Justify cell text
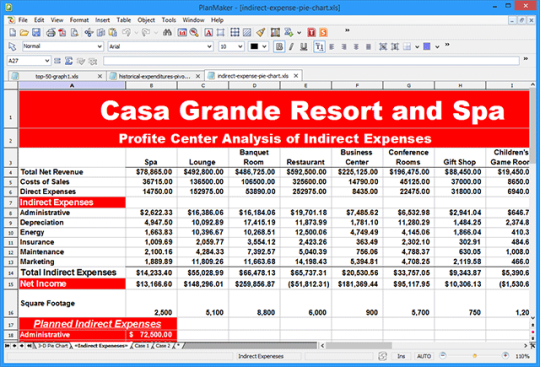 pos(368,46)
